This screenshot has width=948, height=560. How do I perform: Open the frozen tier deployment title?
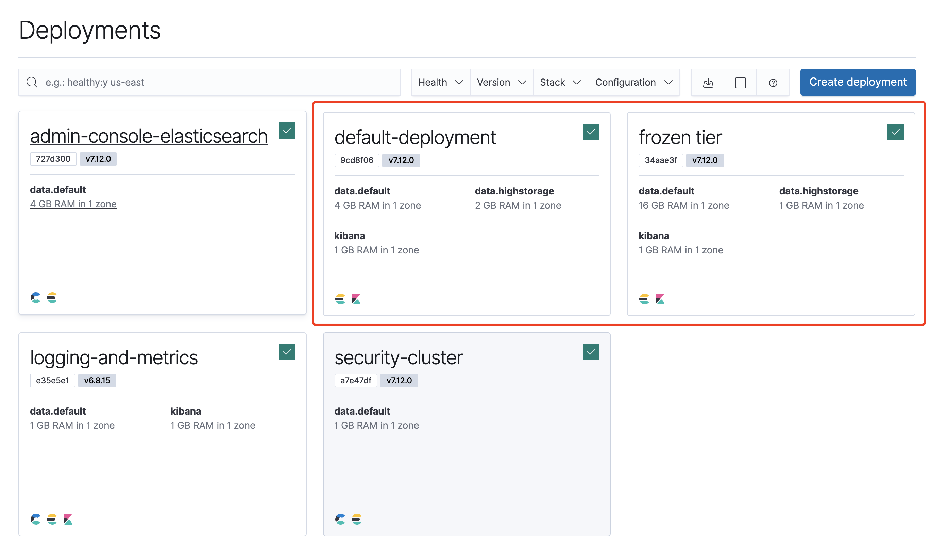680,137
